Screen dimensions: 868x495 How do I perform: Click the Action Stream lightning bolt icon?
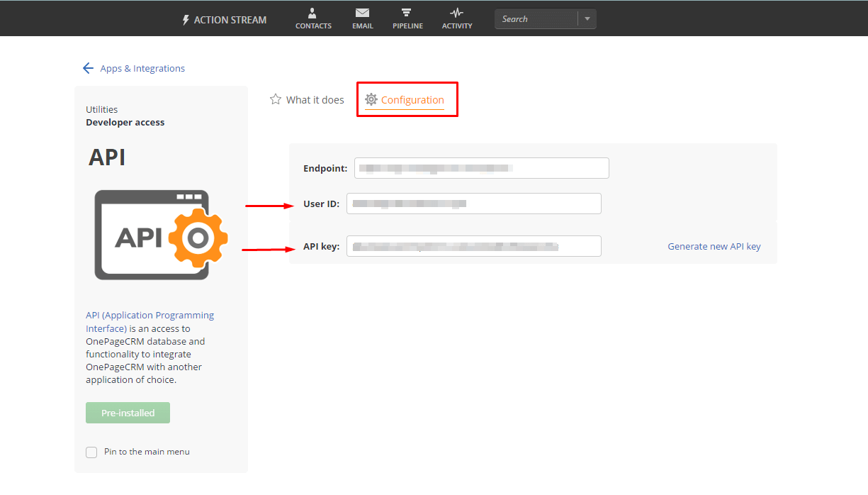coord(186,19)
